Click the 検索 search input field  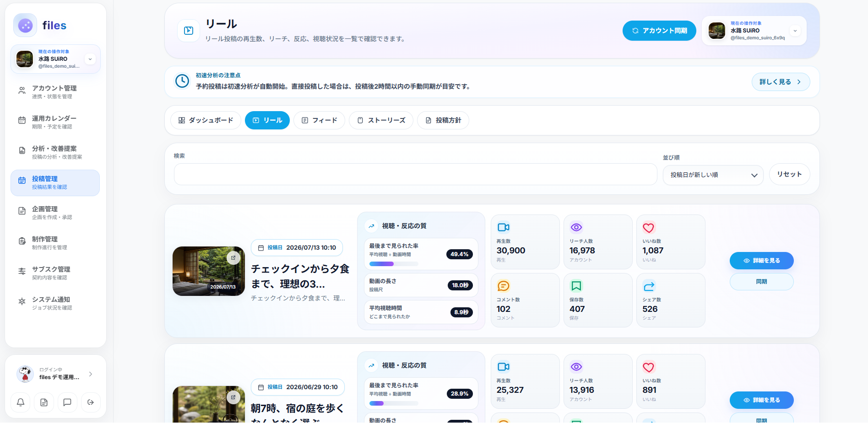[x=415, y=174]
